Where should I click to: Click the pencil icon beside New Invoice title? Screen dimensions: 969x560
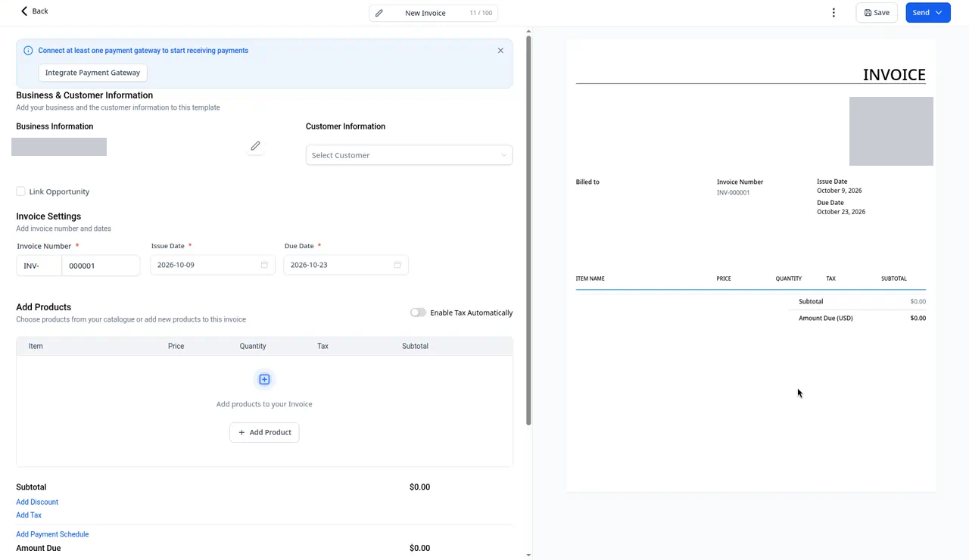pyautogui.click(x=379, y=13)
